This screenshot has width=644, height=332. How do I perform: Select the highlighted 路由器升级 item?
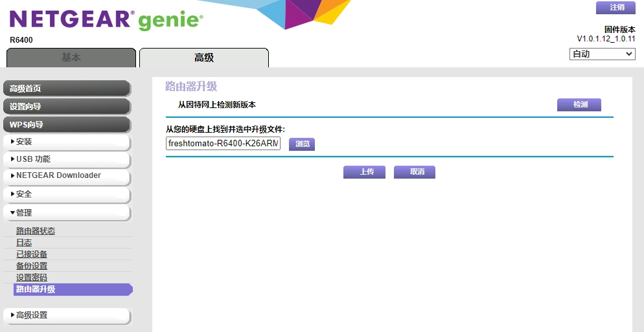[x=73, y=289]
